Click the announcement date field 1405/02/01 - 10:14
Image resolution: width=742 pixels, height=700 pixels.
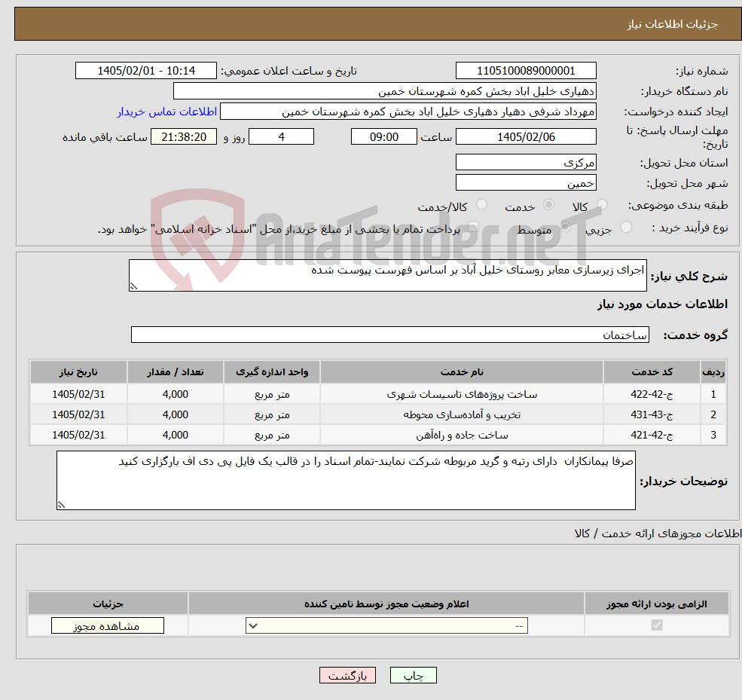tap(145, 71)
